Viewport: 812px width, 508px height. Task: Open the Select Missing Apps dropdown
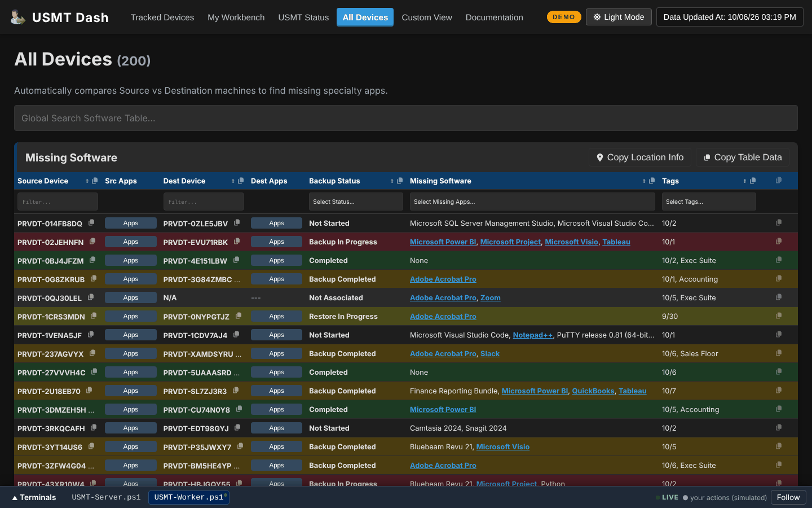[532, 202]
